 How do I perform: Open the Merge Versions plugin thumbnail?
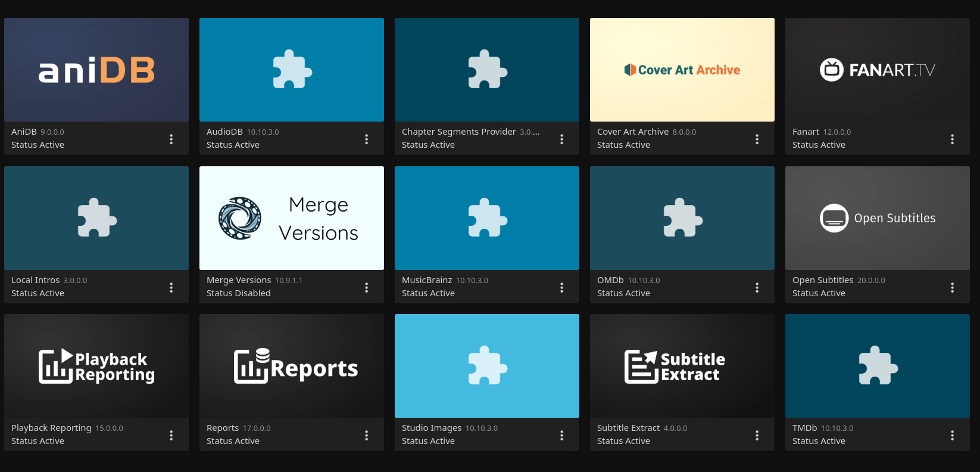292,218
